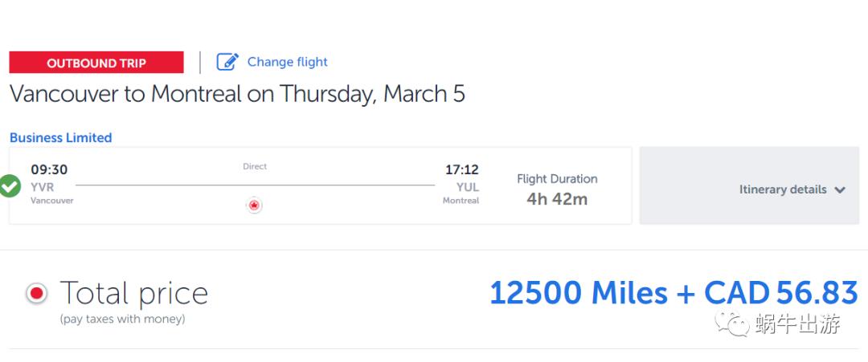
Task: Click the pay taxes with money note
Action: click(x=122, y=319)
